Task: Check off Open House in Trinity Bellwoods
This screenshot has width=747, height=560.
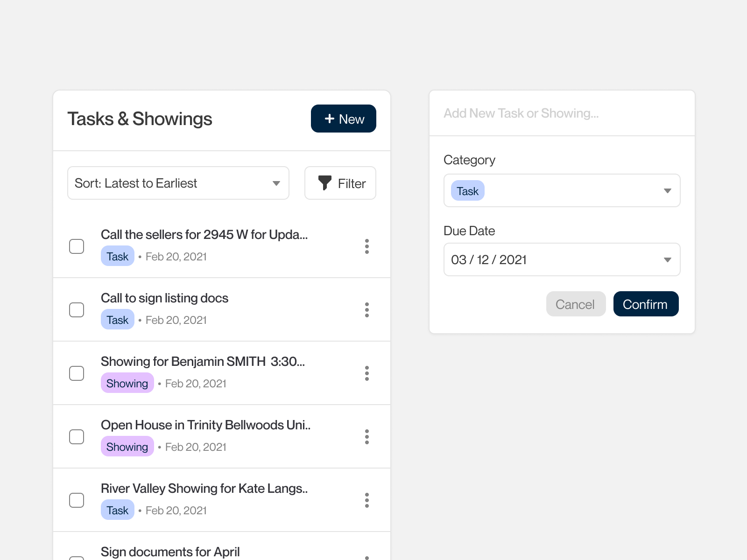Action: coord(77,437)
